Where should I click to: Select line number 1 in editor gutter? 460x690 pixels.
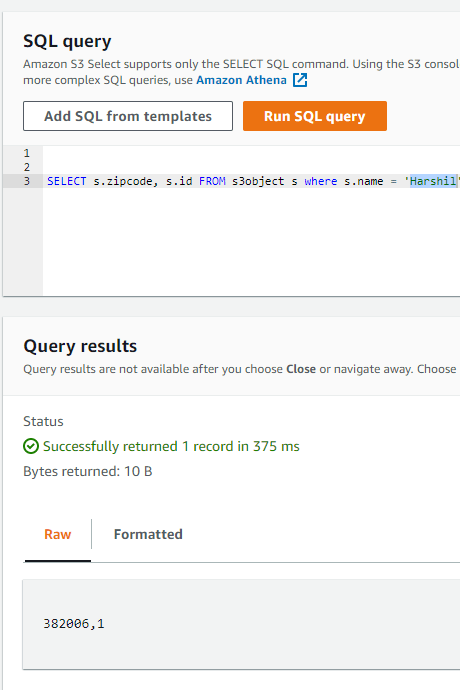tap(27, 153)
